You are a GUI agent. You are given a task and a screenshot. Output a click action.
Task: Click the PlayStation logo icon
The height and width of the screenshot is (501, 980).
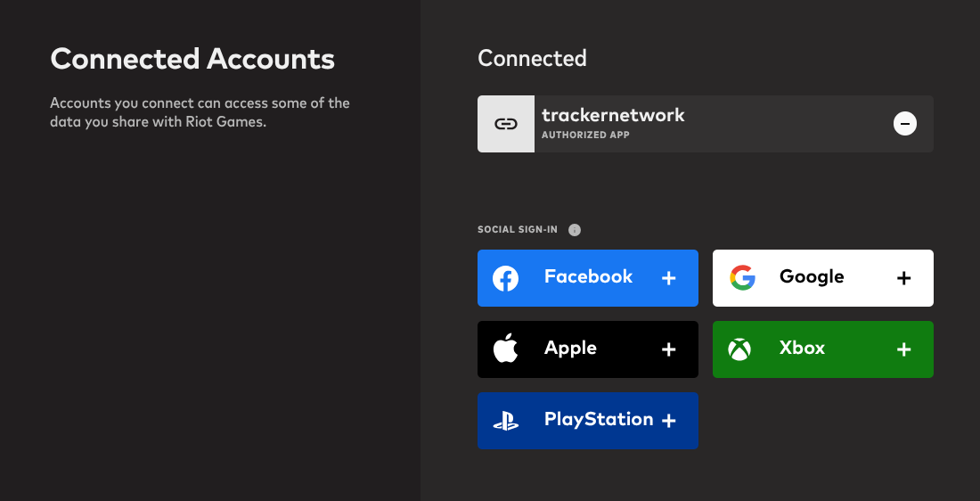[x=506, y=421]
